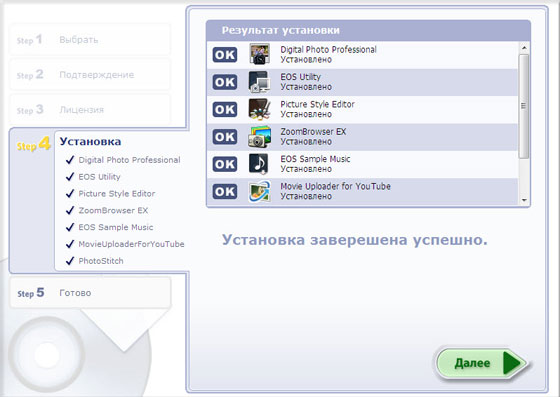Click the checkmark beside MovieUploaderForYouTube
Screen dimensions: 560x397
[70, 244]
